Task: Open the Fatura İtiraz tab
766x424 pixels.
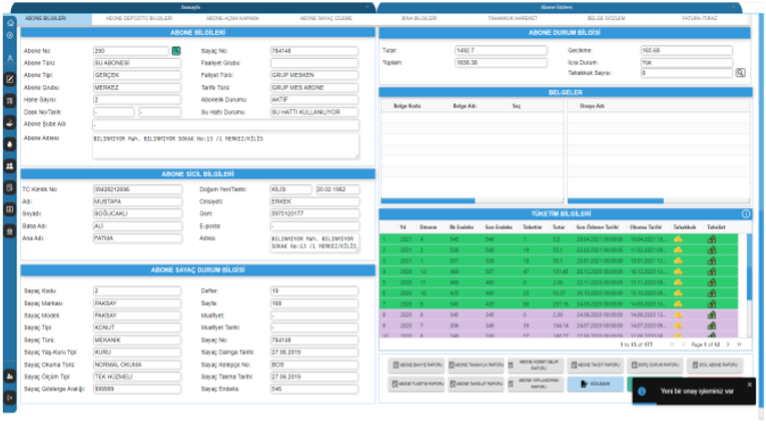Action: pyautogui.click(x=701, y=18)
